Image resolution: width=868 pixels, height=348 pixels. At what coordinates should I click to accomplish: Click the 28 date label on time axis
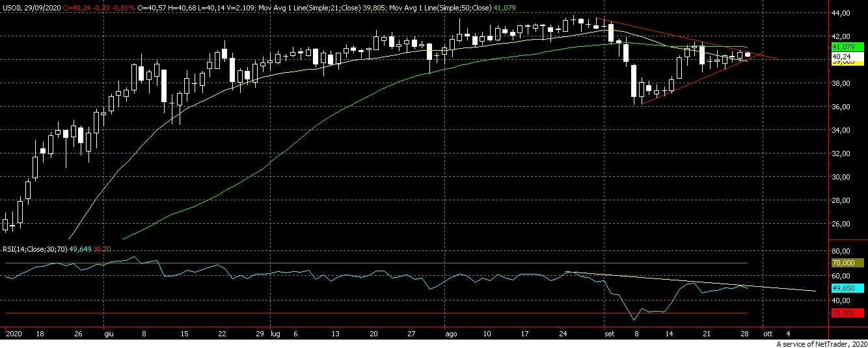click(744, 332)
